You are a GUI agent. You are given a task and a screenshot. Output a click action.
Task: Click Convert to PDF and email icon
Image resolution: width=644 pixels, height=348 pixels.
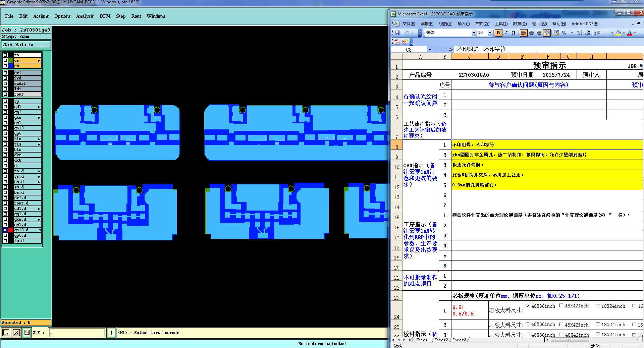[405, 42]
